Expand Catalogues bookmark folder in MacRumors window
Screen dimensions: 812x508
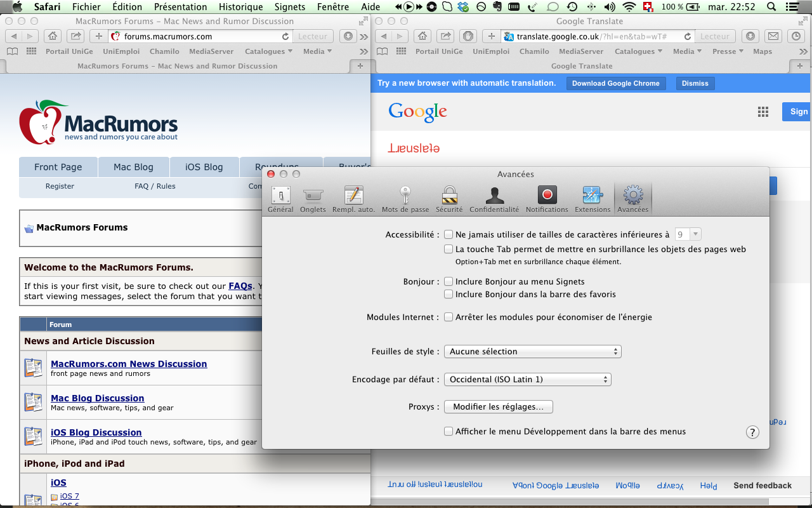click(269, 51)
